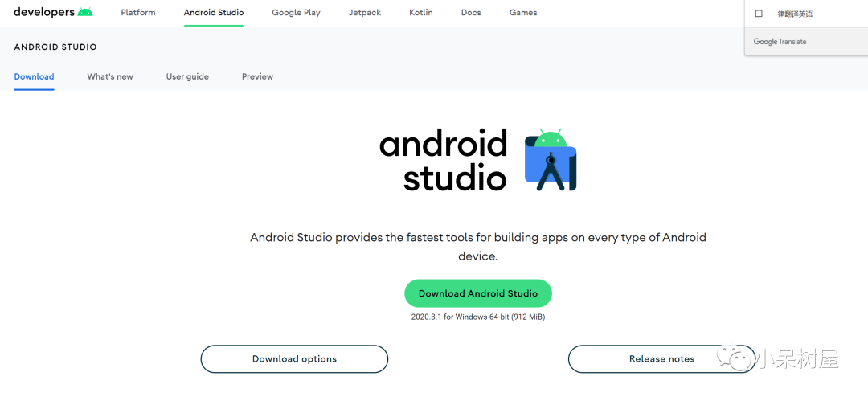Click the 'Android Studio provides the fastest tools' description

[x=478, y=247]
